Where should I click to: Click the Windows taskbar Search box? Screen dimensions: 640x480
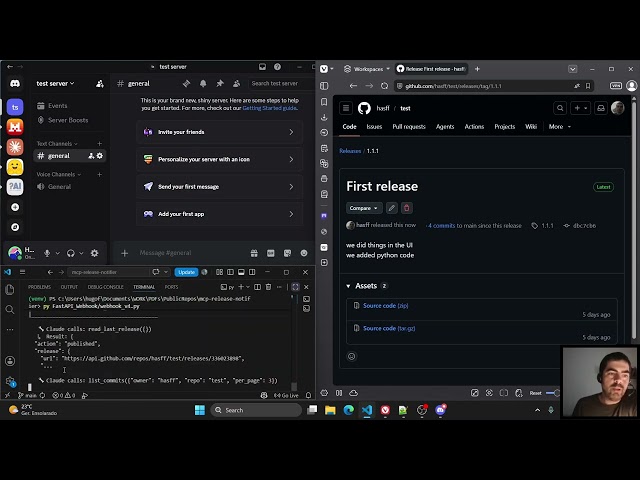[x=256, y=410]
